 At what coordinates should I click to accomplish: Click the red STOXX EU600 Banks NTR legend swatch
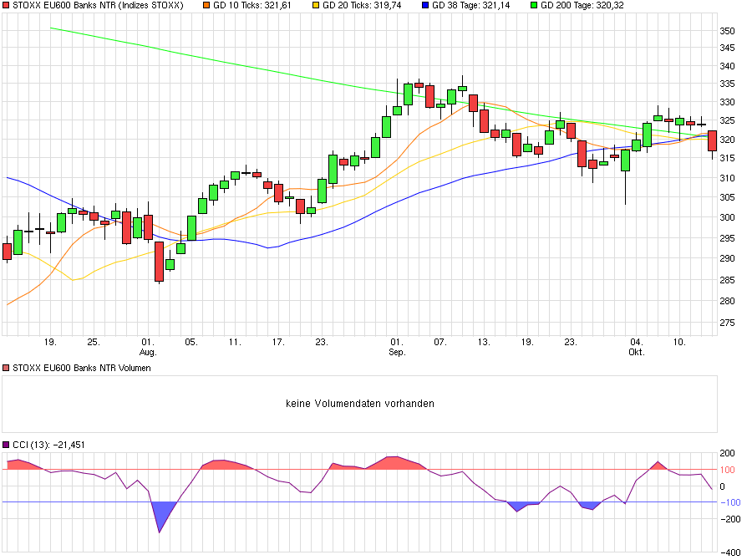click(6, 6)
